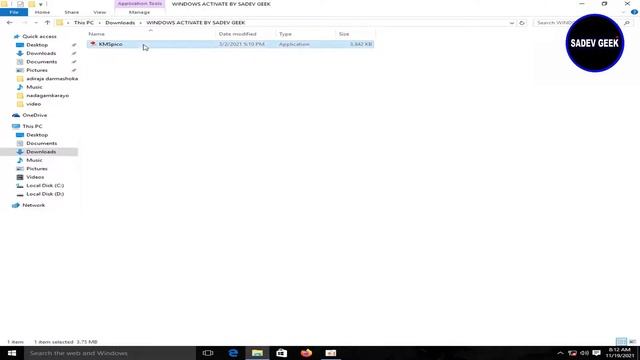
Task: Open the nadagamkarayo folder
Action: 47,96
